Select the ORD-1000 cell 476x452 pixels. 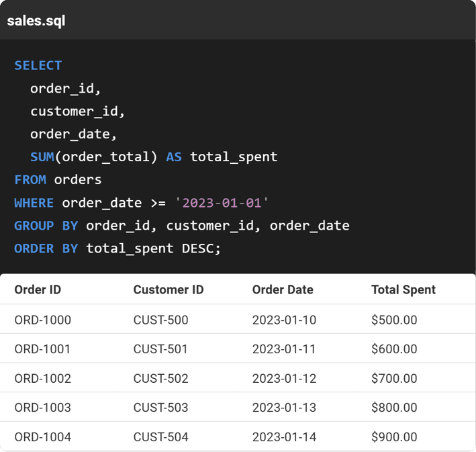pyautogui.click(x=42, y=320)
